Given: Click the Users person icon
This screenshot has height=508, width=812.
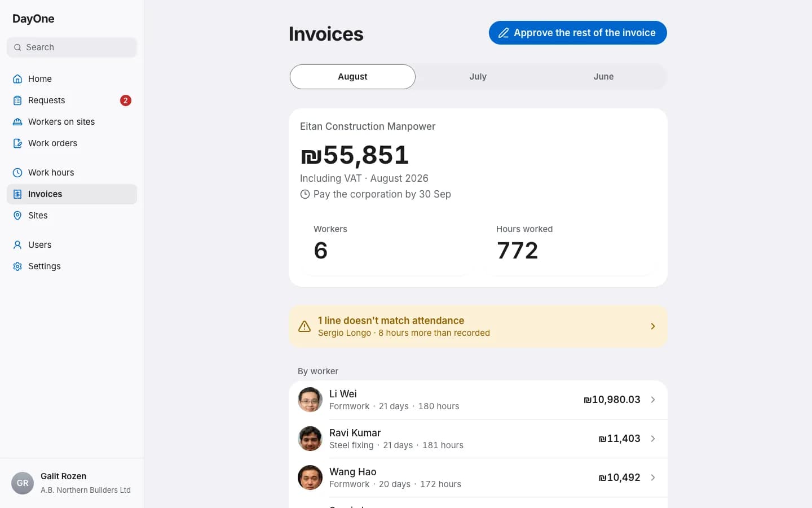Looking at the screenshot, I should click(17, 245).
